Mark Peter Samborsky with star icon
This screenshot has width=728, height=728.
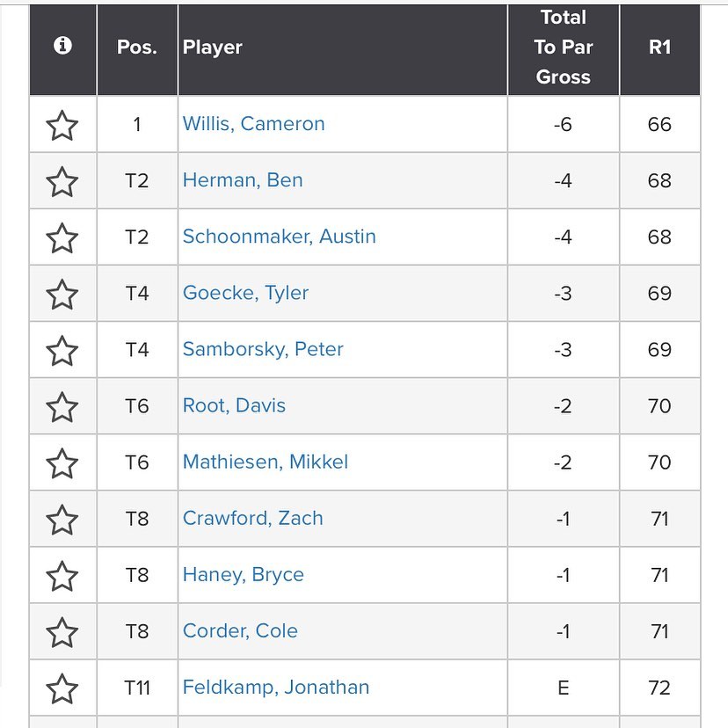point(62,350)
